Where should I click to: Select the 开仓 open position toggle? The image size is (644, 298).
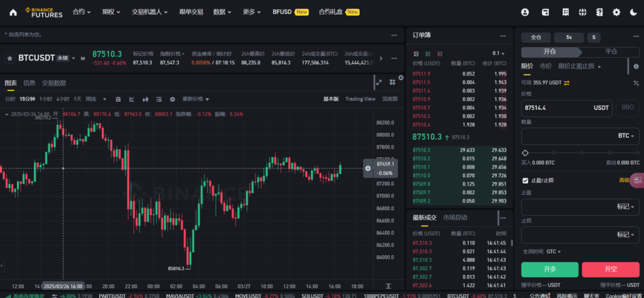[x=550, y=52]
